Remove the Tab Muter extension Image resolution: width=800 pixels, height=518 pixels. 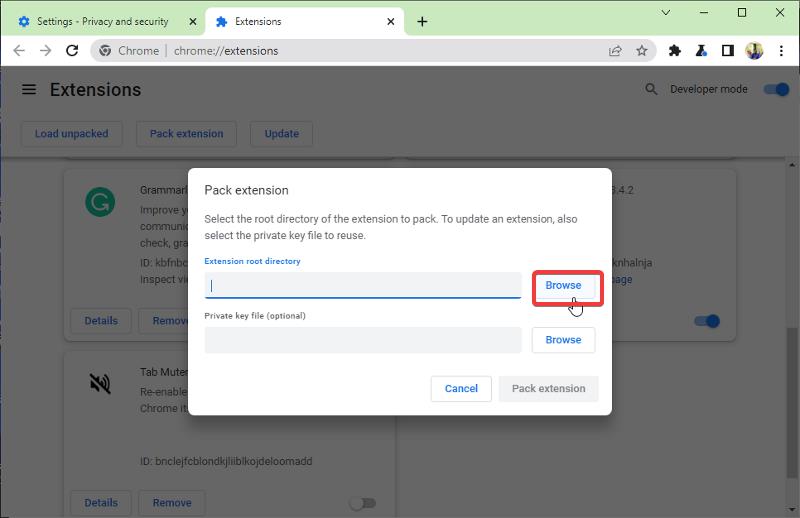pyautogui.click(x=172, y=503)
